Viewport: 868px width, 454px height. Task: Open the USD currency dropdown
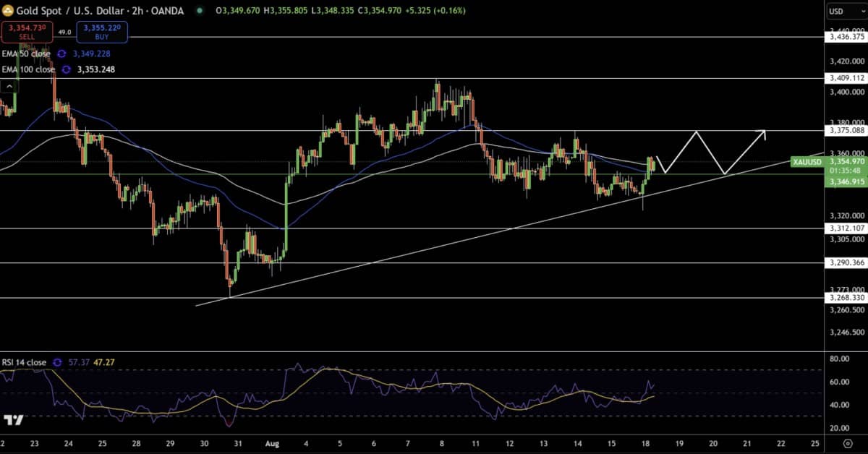tap(845, 11)
